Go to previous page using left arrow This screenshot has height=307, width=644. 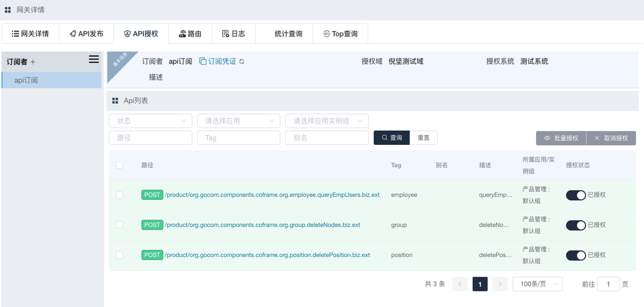[x=459, y=284]
